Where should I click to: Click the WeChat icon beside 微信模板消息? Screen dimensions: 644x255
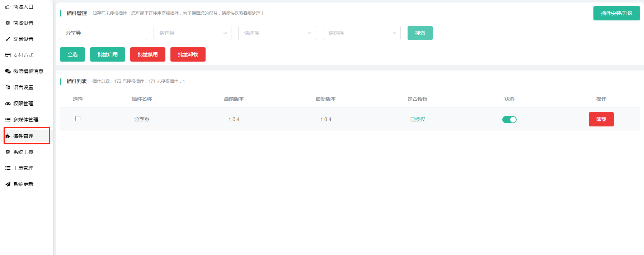(x=8, y=71)
